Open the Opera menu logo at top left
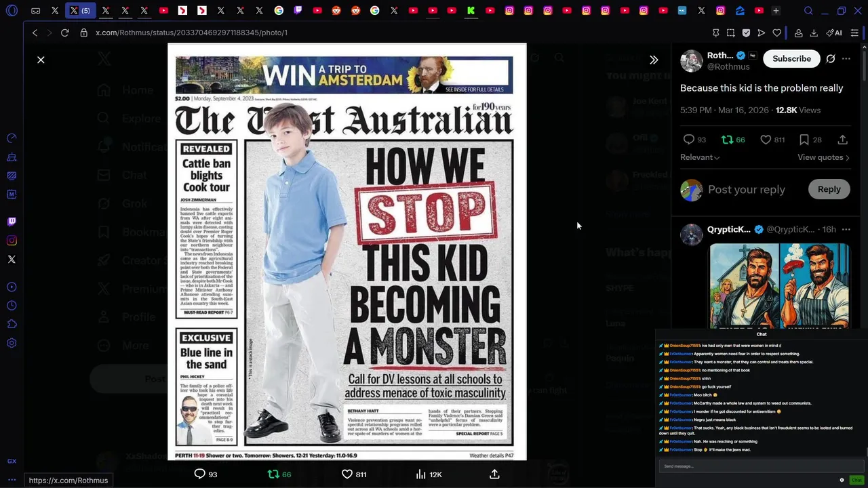The image size is (868, 488). tap(12, 11)
